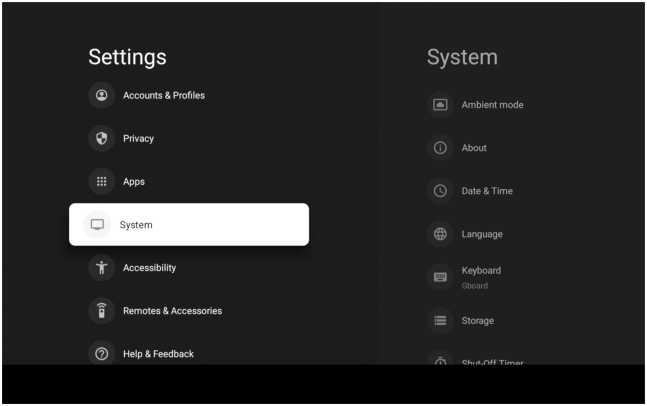This screenshot has height=406, width=647.
Task: Click the Gboard subtitle under Keyboard
Action: [473, 285]
